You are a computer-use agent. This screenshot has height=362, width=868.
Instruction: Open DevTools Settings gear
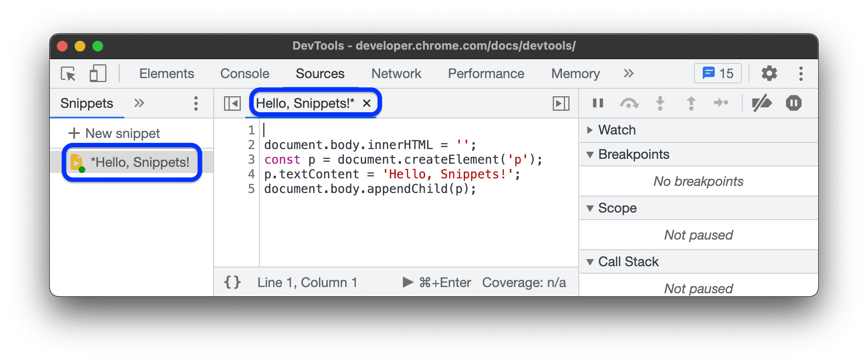(769, 74)
